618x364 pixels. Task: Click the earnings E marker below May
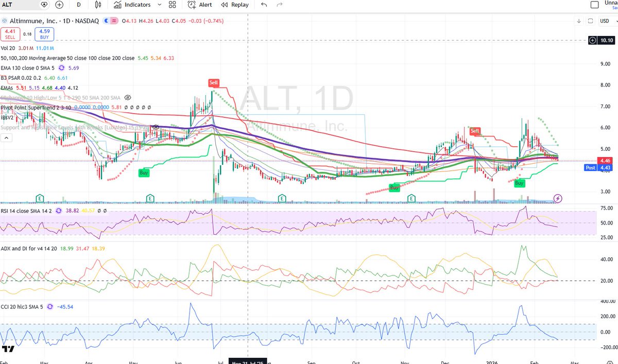(150, 198)
